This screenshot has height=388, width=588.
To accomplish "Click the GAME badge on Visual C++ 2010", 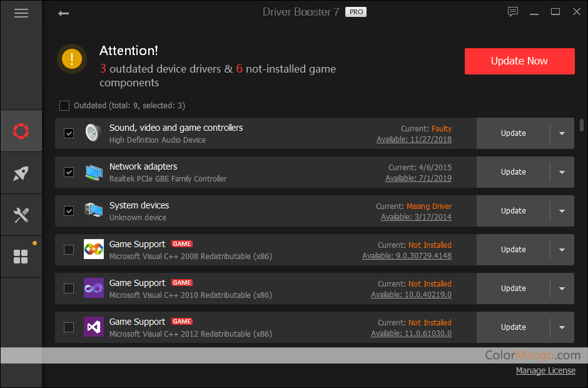I will pyautogui.click(x=182, y=283).
